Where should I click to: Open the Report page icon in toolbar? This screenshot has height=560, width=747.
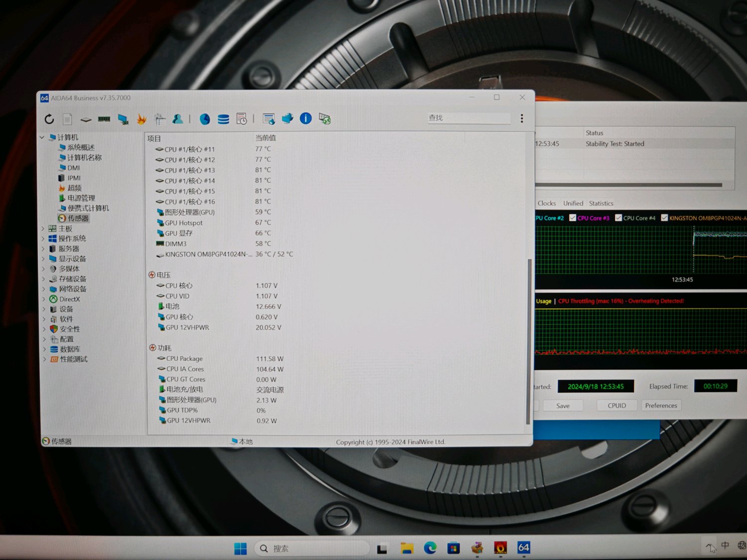pyautogui.click(x=68, y=119)
